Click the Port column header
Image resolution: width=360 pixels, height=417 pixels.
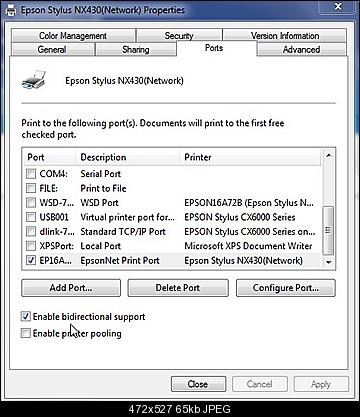49,157
